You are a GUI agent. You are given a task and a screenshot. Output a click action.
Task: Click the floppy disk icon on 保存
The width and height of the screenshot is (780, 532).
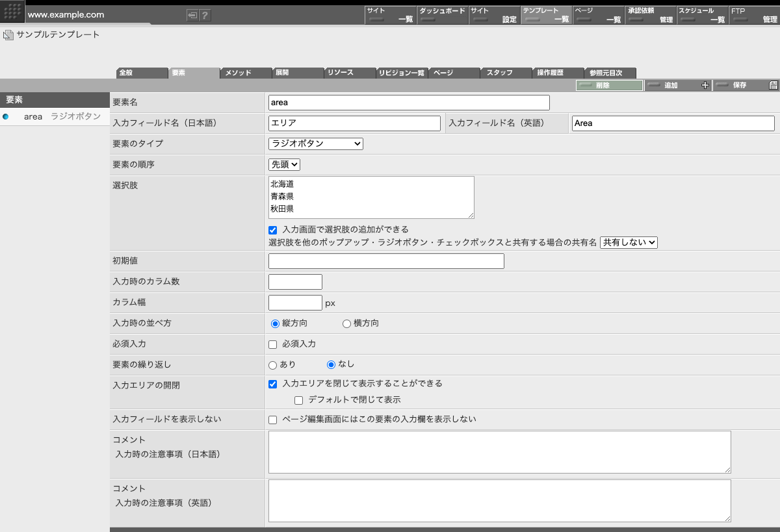tap(772, 85)
